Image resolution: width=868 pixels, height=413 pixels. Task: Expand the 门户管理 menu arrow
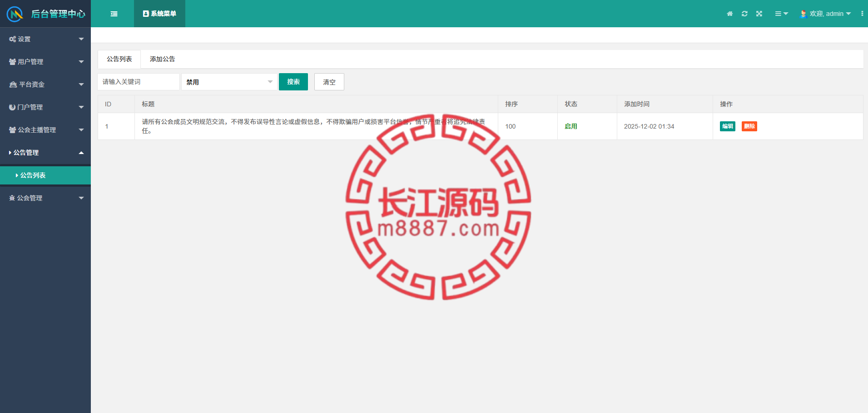81,107
